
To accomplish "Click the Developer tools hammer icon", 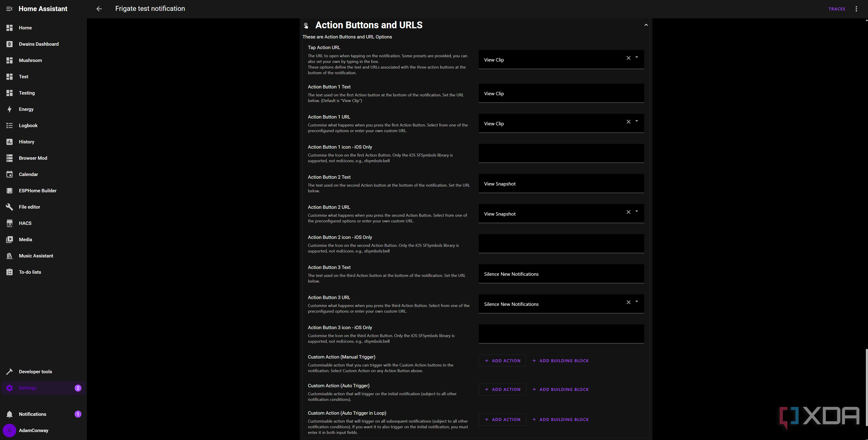I will click(x=9, y=371).
